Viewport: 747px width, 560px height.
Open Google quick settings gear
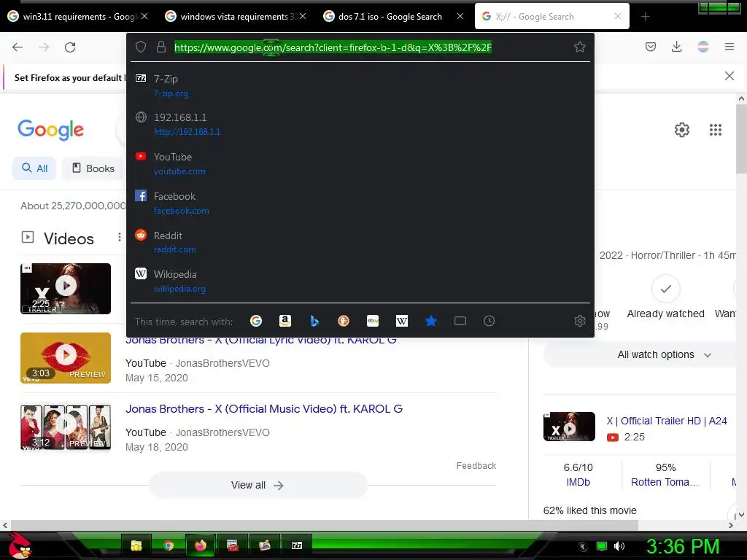(682, 130)
